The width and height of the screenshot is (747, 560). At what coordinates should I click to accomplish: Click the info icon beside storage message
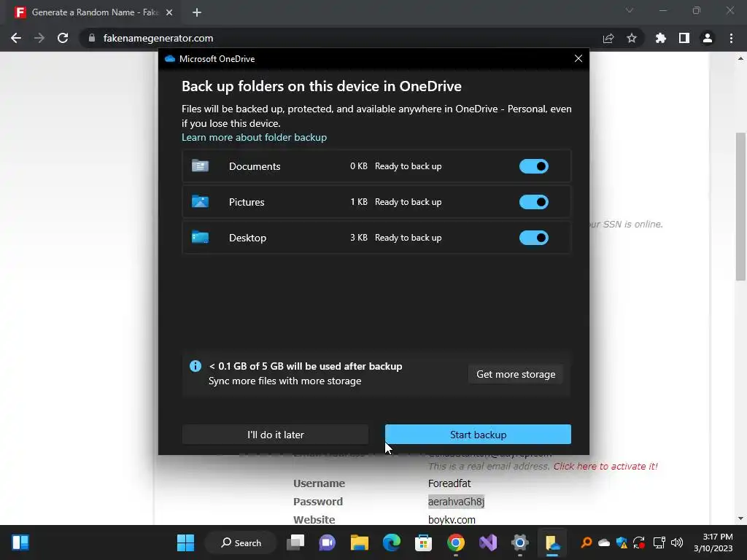(x=196, y=366)
